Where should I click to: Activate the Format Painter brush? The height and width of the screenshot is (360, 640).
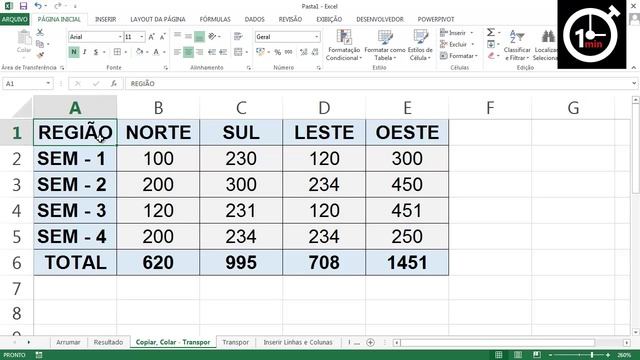click(x=40, y=55)
